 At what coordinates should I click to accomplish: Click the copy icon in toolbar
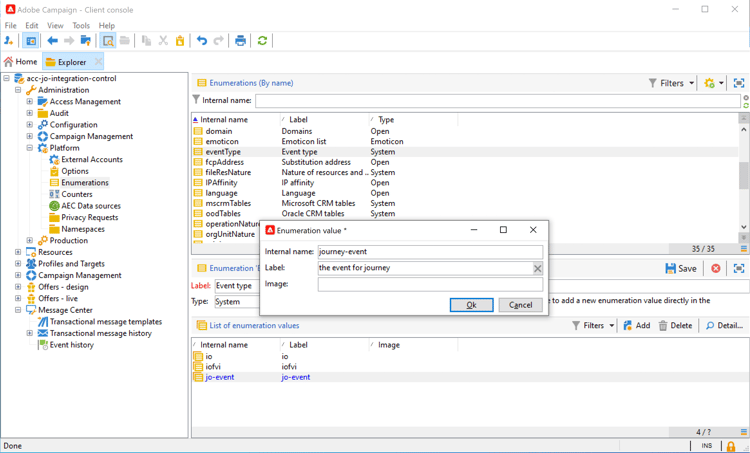146,41
